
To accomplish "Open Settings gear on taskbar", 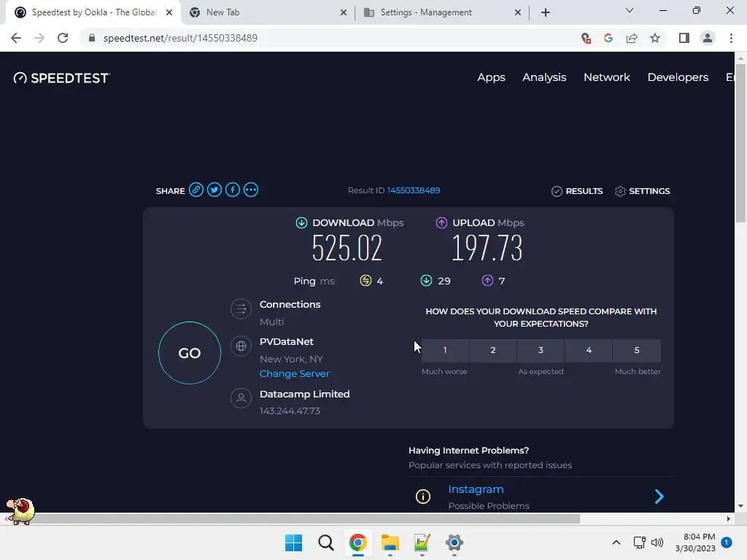I will [454, 542].
